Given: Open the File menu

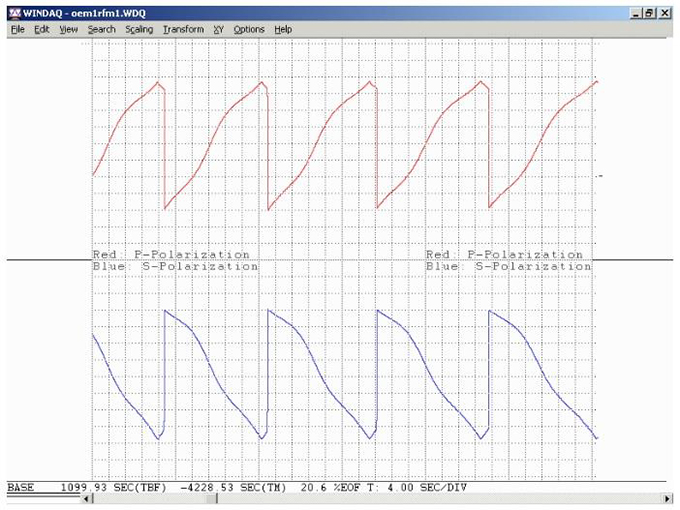Looking at the screenshot, I should click(x=18, y=29).
